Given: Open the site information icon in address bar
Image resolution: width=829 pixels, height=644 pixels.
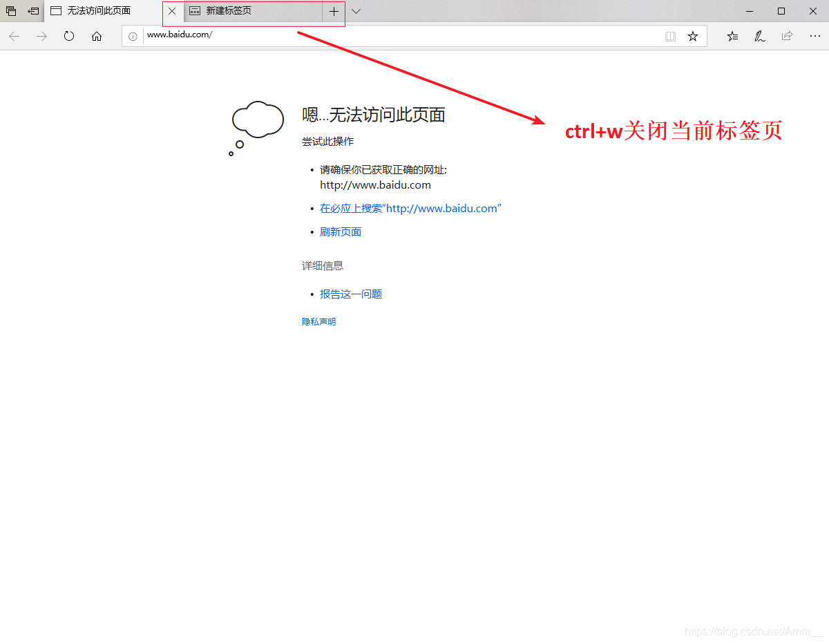Looking at the screenshot, I should tap(133, 36).
